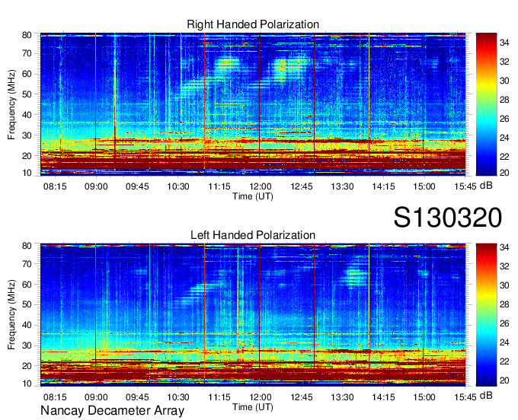Click the 15:00 tick under Right Handed plot
The height and width of the screenshot is (420, 518).
pyautogui.click(x=424, y=186)
